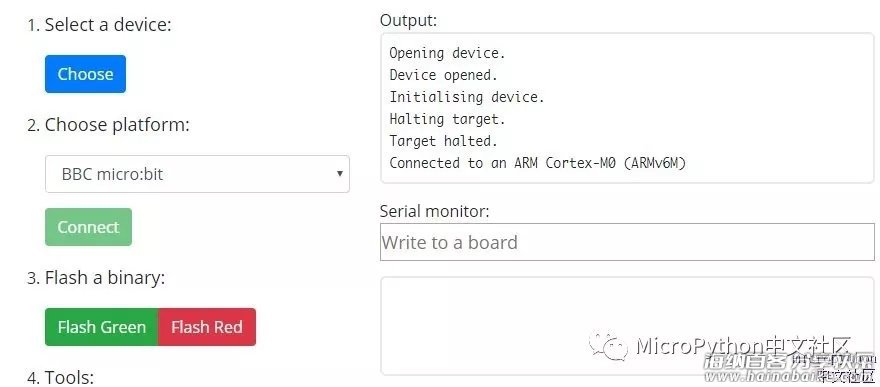
Task: Focus the 'Write to a board' field
Action: 627,242
